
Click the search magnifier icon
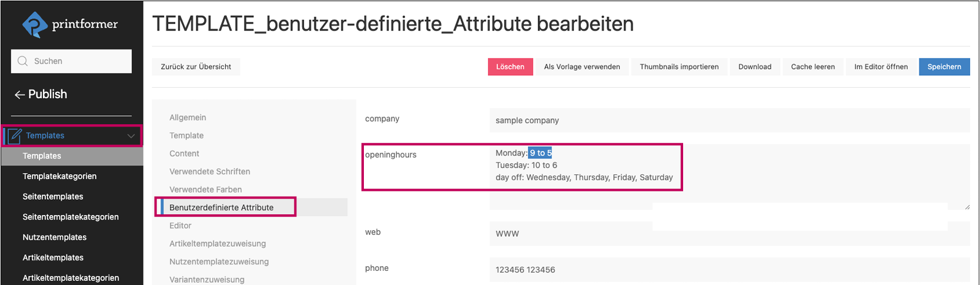(x=23, y=61)
